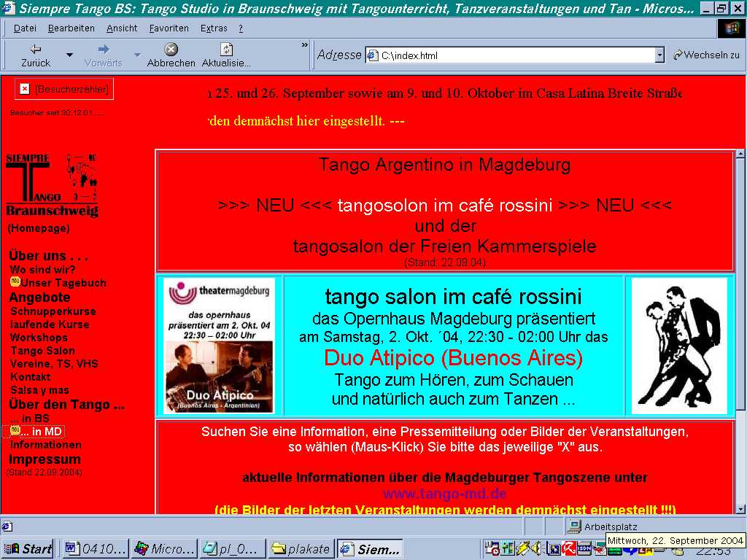Open the address bar dropdown list

(x=659, y=55)
